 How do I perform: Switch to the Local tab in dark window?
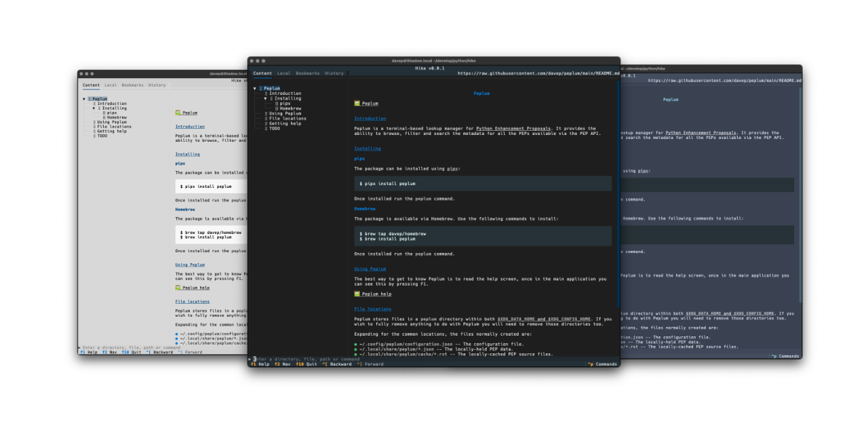283,73
